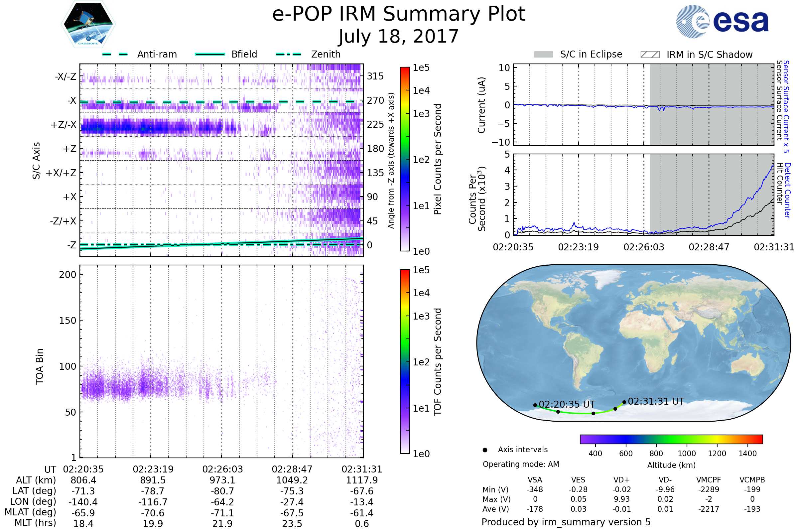798x532 pixels.
Task: Click the Axis intervals black dot legend
Action: pyautogui.click(x=485, y=450)
